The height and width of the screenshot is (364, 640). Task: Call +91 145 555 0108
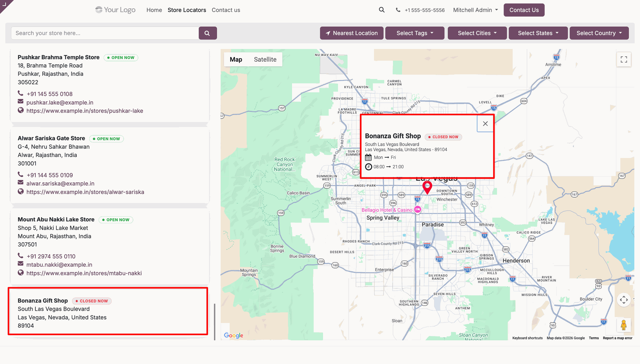pyautogui.click(x=50, y=94)
